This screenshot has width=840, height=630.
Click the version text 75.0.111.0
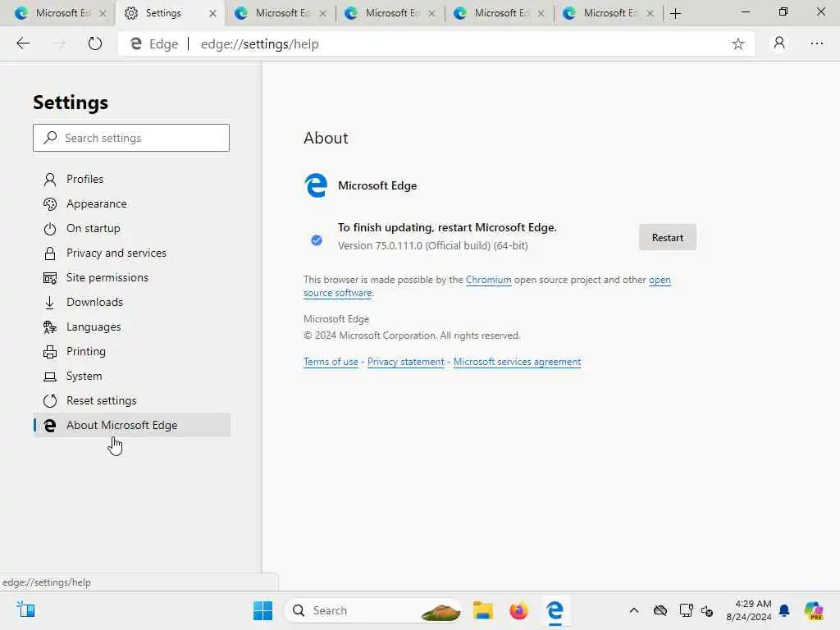(432, 246)
